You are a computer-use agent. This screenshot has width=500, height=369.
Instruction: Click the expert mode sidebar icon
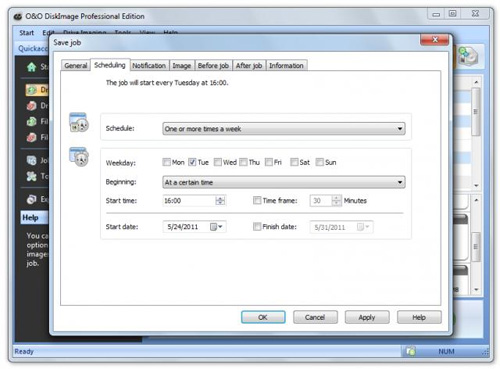pyautogui.click(x=32, y=199)
